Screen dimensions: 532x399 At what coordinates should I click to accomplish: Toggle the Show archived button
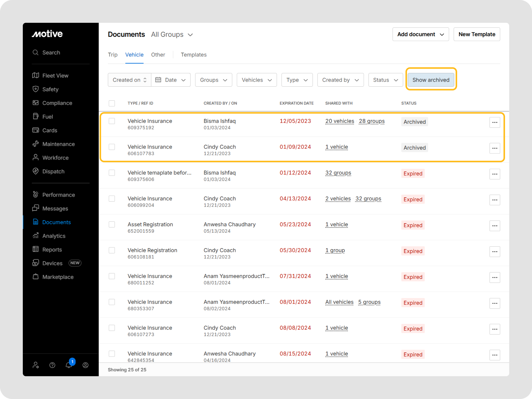pos(431,80)
